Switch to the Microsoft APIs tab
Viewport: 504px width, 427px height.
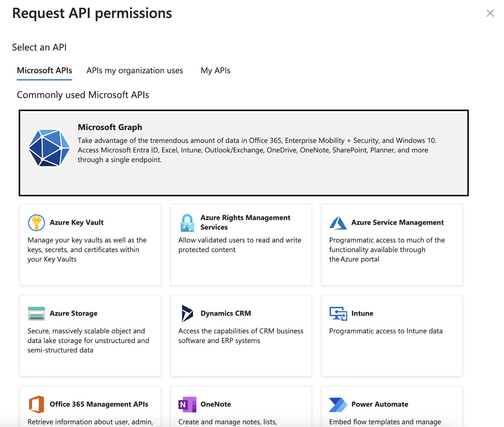pyautogui.click(x=44, y=70)
